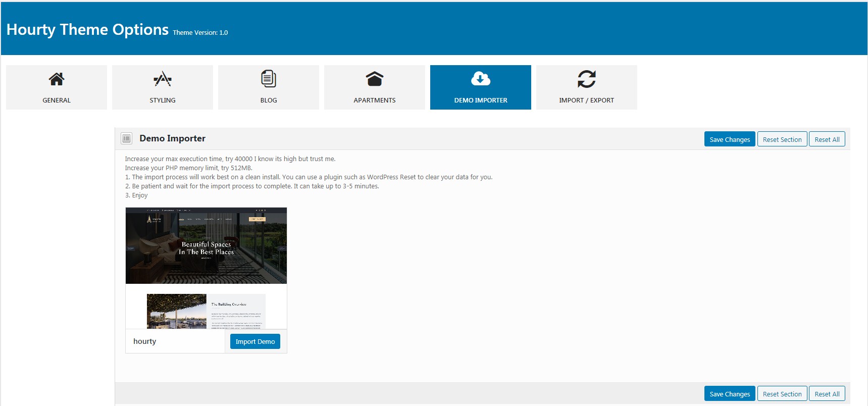
Task: Click the bottom Save Changes button
Action: coord(730,394)
